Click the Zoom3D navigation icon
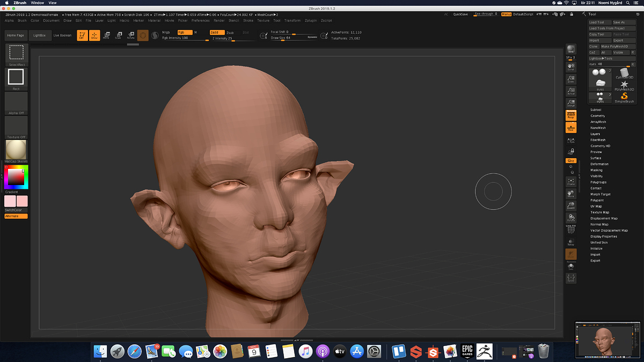The width and height of the screenshot is (644, 362). click(571, 206)
